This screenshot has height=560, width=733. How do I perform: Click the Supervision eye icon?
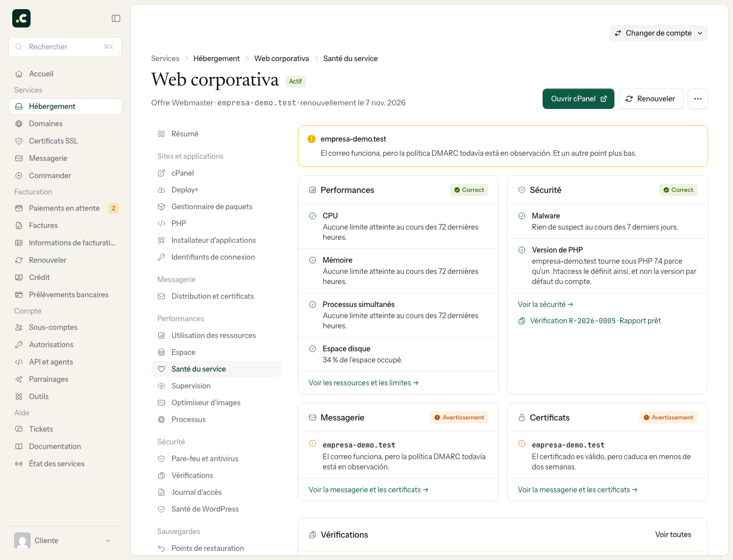161,386
